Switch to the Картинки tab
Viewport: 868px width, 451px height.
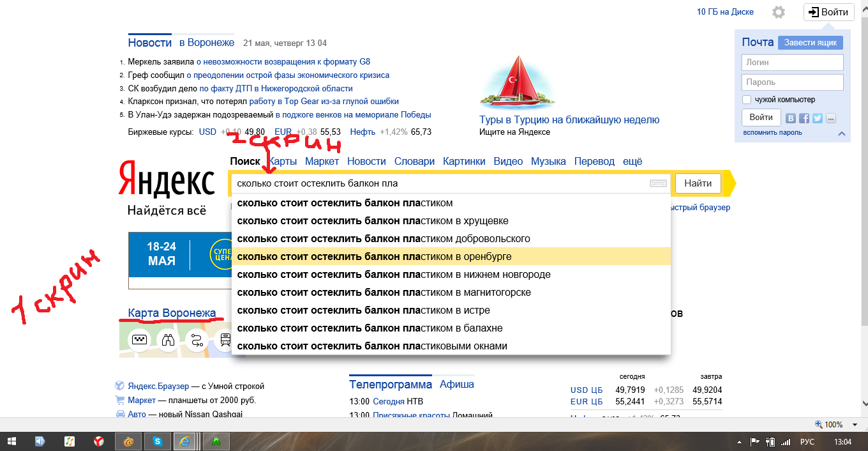tap(464, 162)
